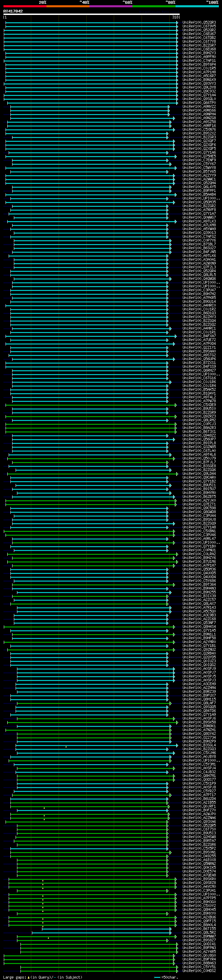Click hit label UniRef100_Q8H045

[x=199, y=909]
